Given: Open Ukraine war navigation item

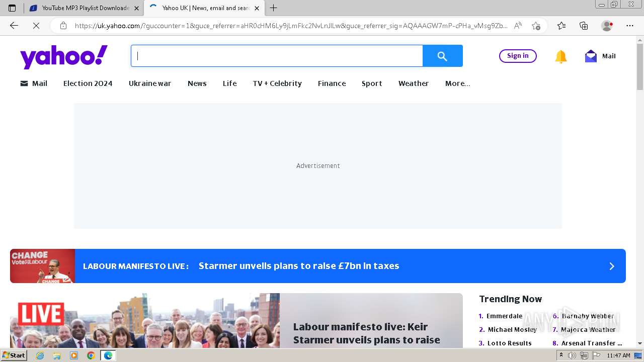Looking at the screenshot, I should coord(150,83).
